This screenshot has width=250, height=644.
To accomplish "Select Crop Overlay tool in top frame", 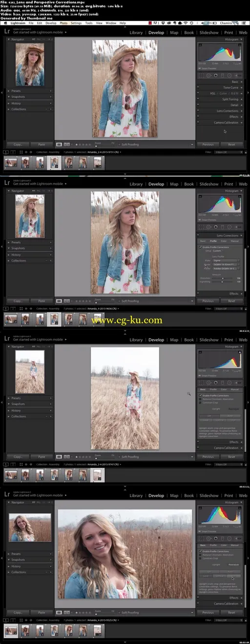I will [x=202, y=75].
